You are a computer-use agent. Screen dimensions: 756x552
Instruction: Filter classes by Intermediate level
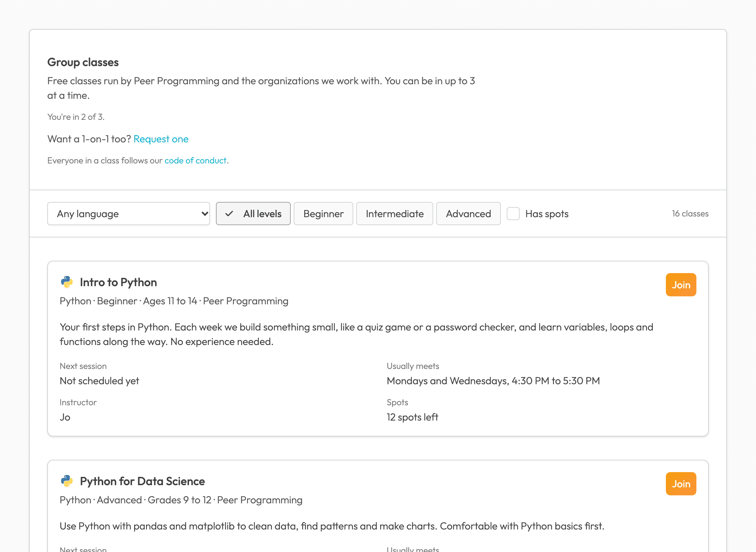[395, 214]
